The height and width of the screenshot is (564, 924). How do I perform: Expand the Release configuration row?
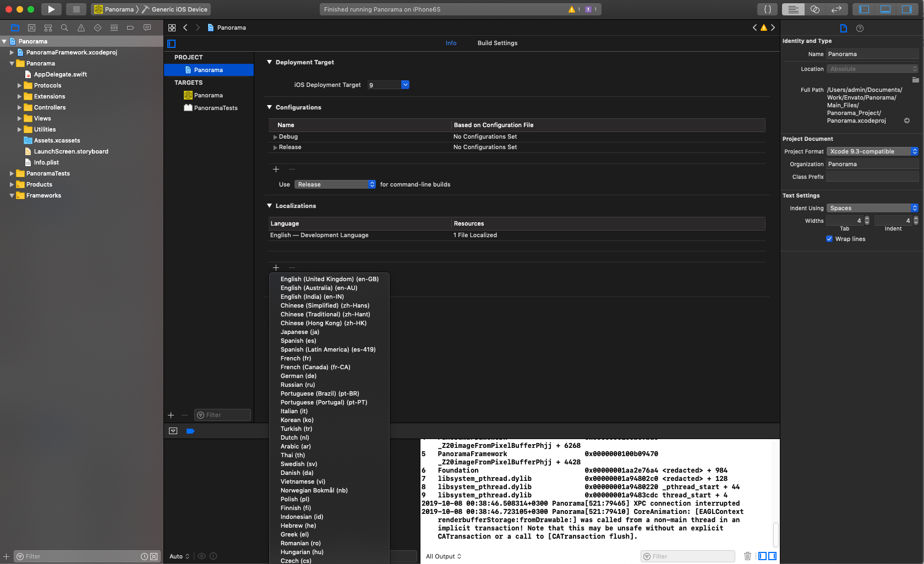[275, 147]
